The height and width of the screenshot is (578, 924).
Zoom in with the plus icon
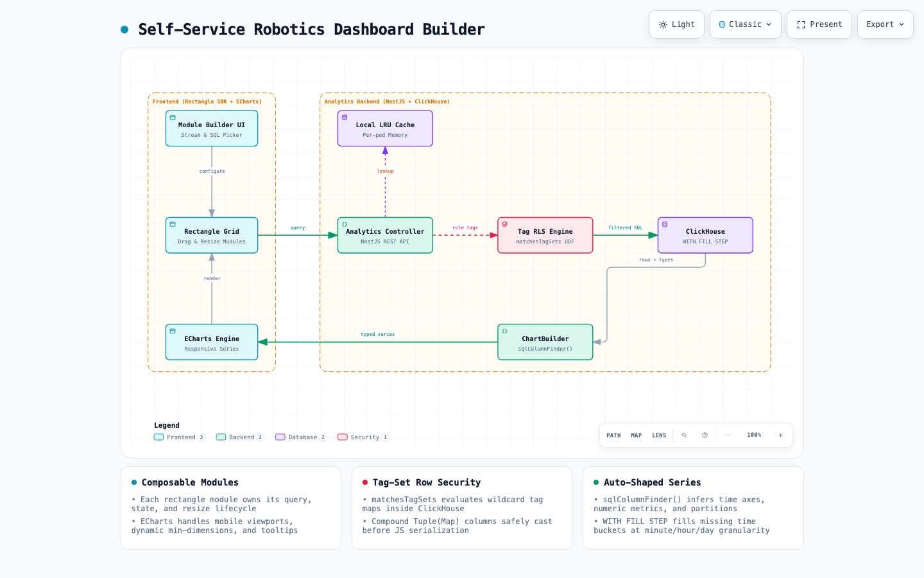coord(780,435)
